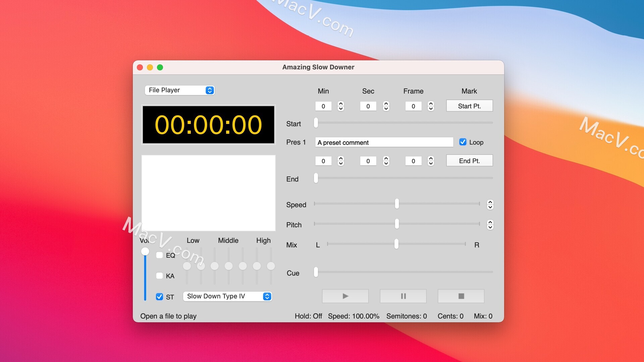Click the preset comment text field
The height and width of the screenshot is (362, 644).
(x=384, y=142)
